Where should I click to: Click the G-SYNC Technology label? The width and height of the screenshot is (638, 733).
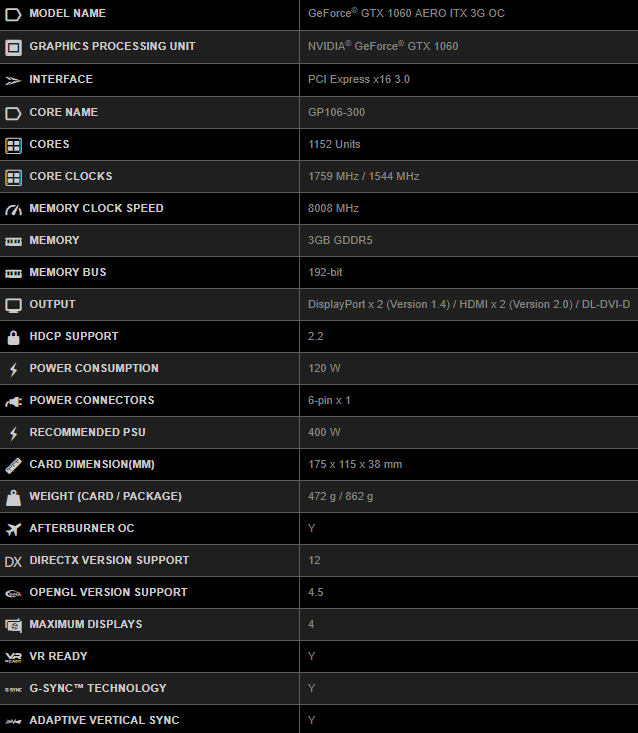click(98, 688)
